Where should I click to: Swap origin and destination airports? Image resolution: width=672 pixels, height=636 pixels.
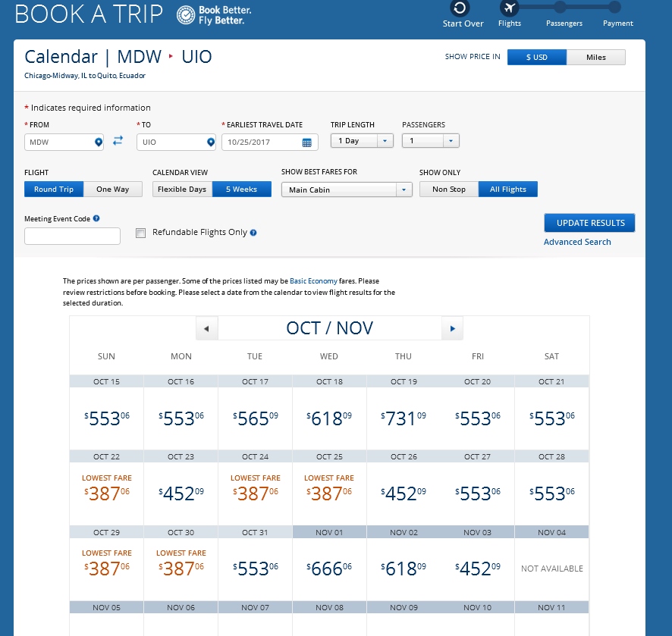coord(118,141)
